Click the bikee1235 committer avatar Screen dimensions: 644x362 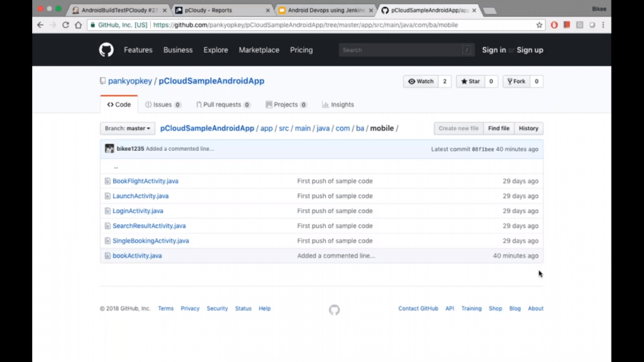click(x=109, y=149)
